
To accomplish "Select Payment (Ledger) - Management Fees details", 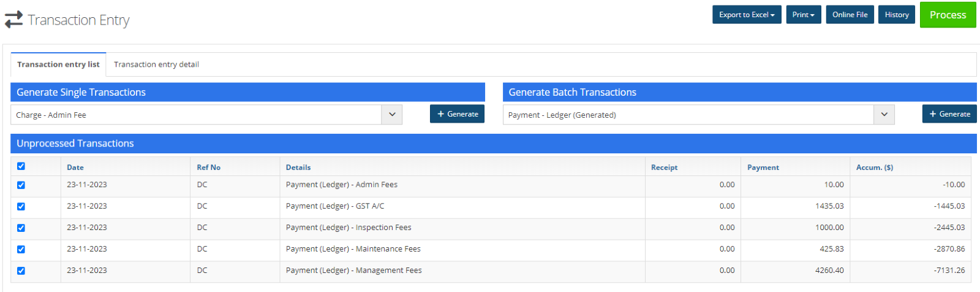I will tap(354, 271).
